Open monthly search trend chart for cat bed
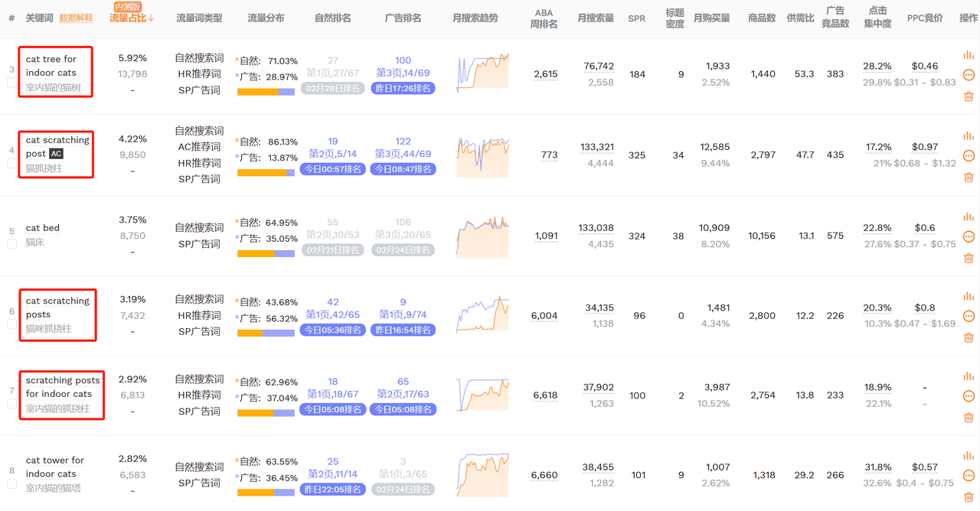 pos(482,236)
